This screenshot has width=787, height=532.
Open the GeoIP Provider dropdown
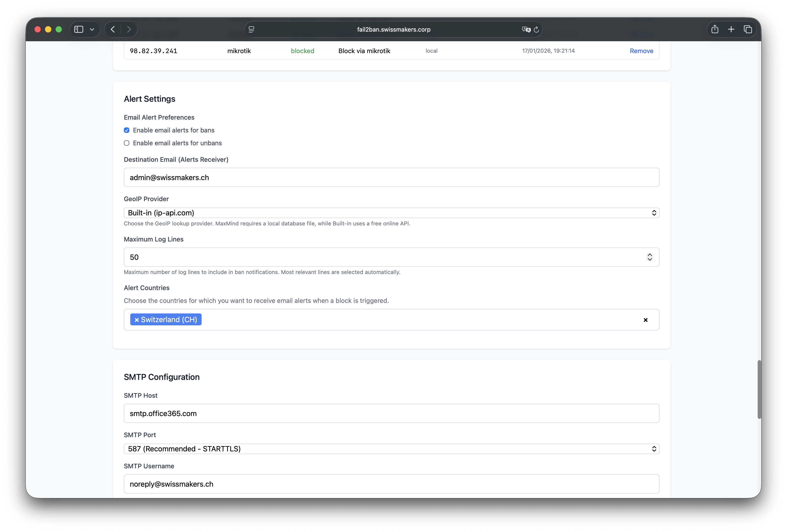(391, 213)
